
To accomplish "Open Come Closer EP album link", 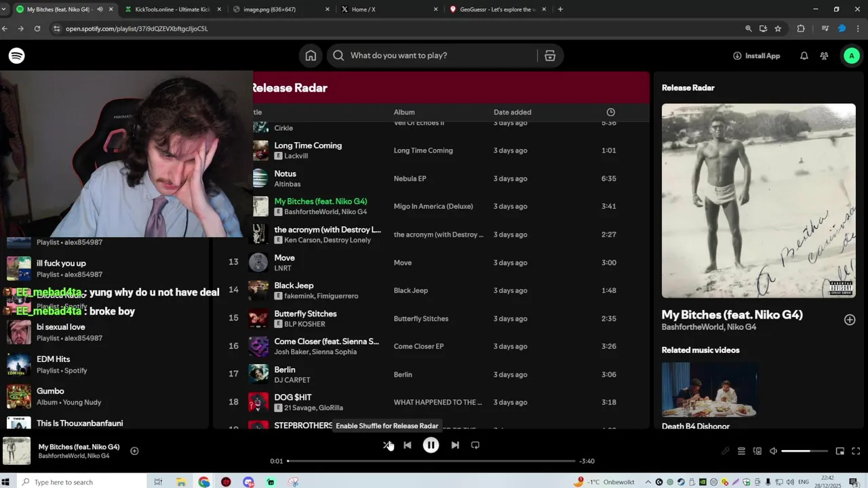I will (418, 346).
